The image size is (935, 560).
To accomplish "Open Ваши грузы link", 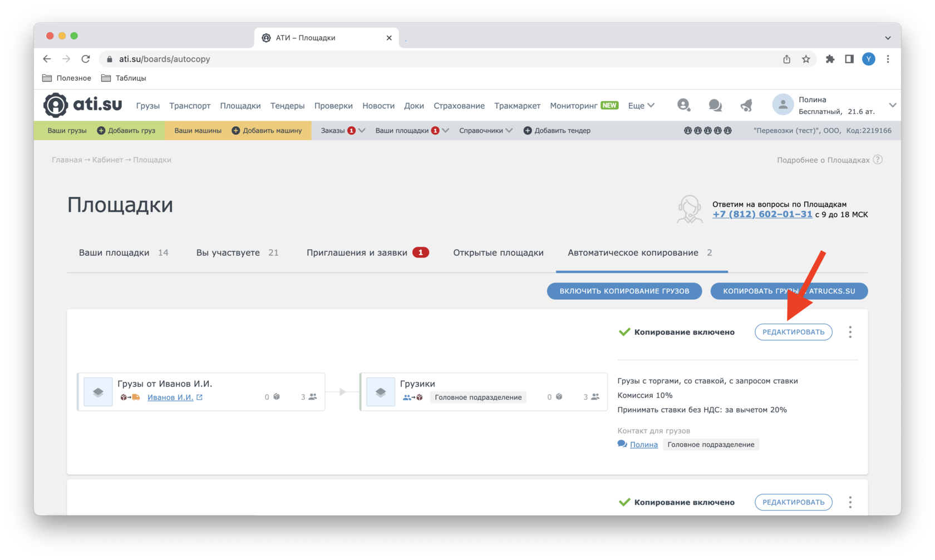I will coord(67,131).
